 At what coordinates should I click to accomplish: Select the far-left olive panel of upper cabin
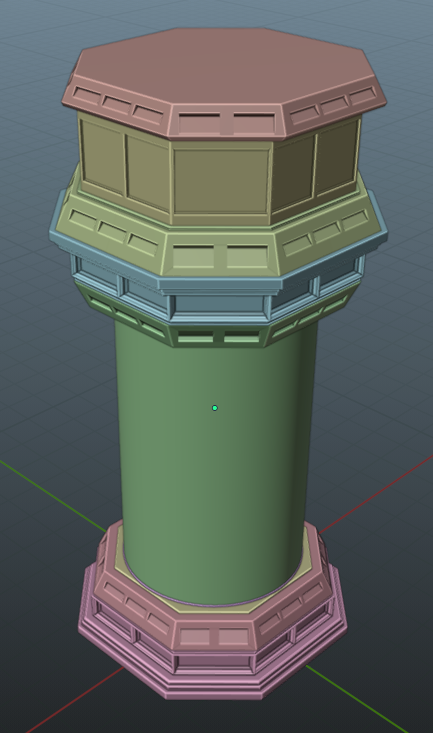[101, 157]
